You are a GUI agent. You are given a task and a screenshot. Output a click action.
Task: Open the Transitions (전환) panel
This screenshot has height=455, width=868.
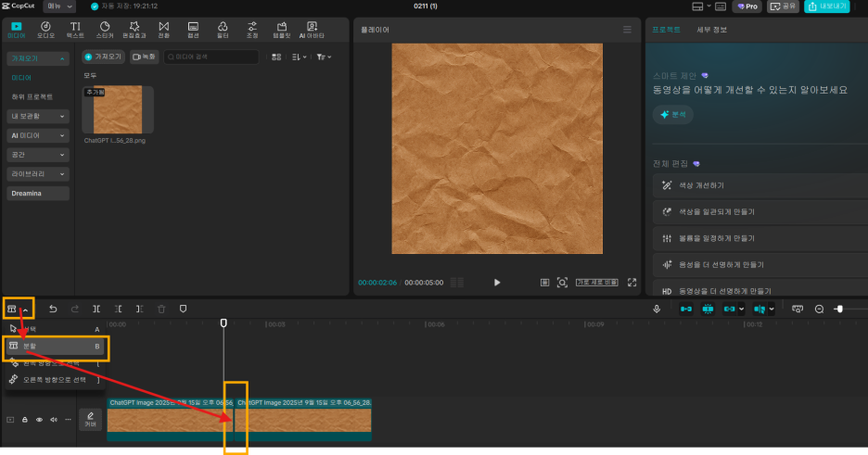coord(164,29)
